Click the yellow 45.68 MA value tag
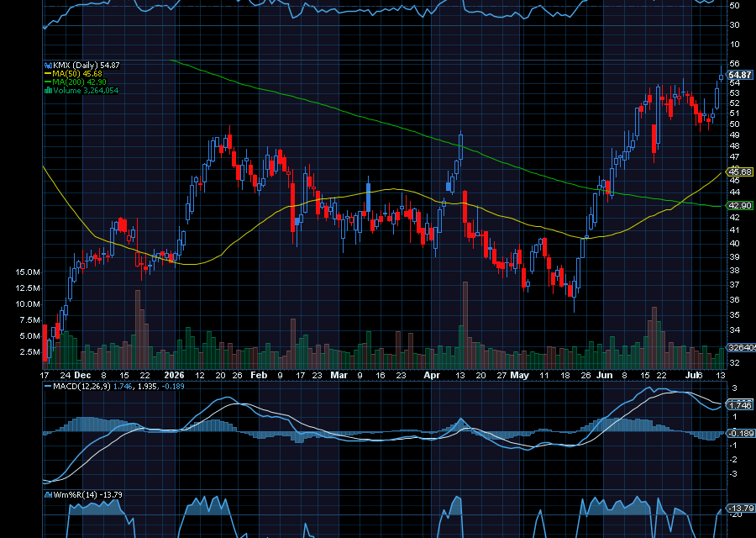Image resolution: width=756 pixels, height=538 pixels. [x=739, y=171]
